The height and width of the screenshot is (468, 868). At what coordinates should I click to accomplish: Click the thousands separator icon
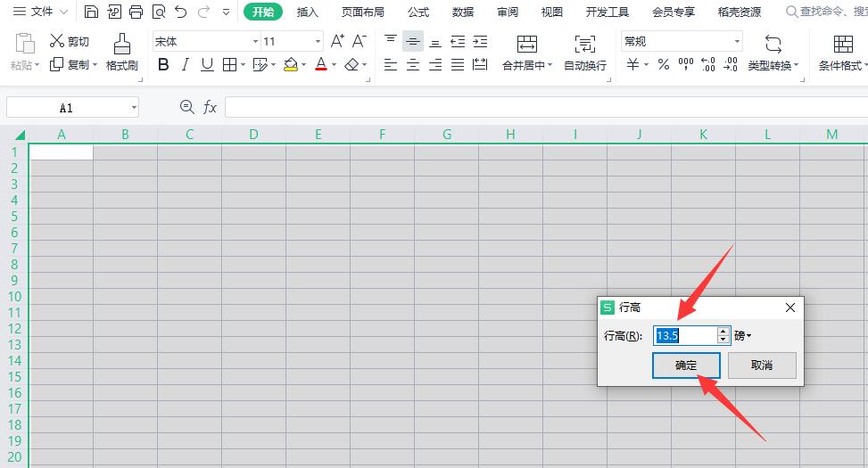coord(686,65)
